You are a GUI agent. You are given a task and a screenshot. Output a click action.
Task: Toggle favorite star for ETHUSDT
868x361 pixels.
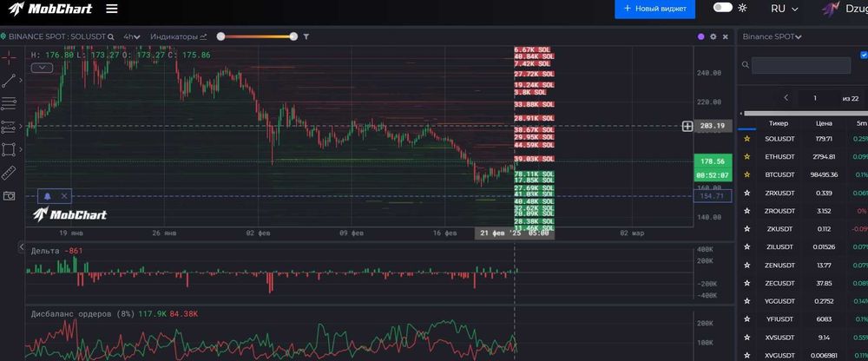click(x=746, y=157)
